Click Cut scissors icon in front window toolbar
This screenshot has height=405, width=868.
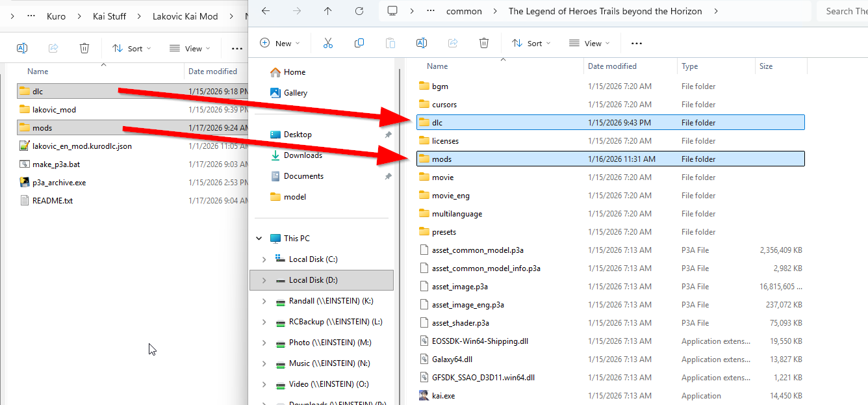tap(327, 43)
